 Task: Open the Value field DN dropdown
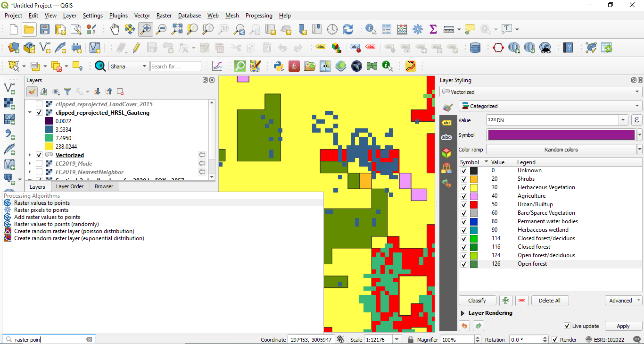tap(624, 120)
